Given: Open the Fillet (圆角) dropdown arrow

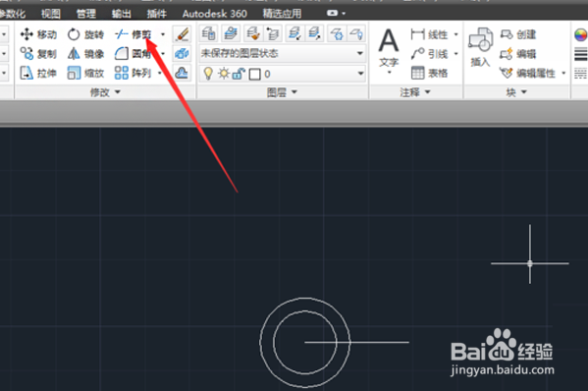Looking at the screenshot, I should click(163, 54).
